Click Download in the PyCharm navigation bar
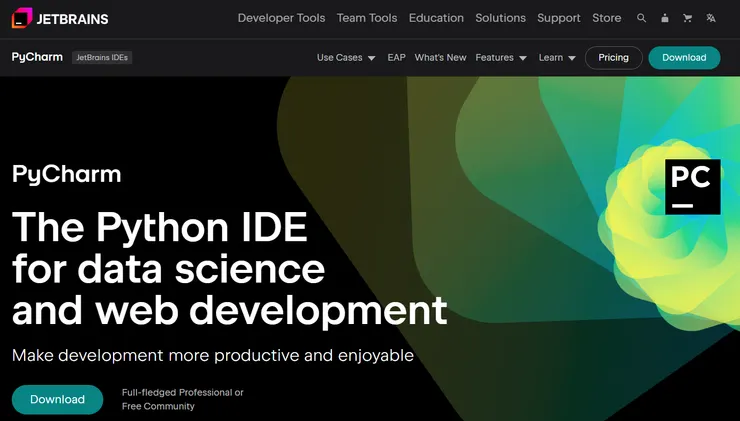Image resolution: width=740 pixels, height=421 pixels. pyautogui.click(x=684, y=58)
